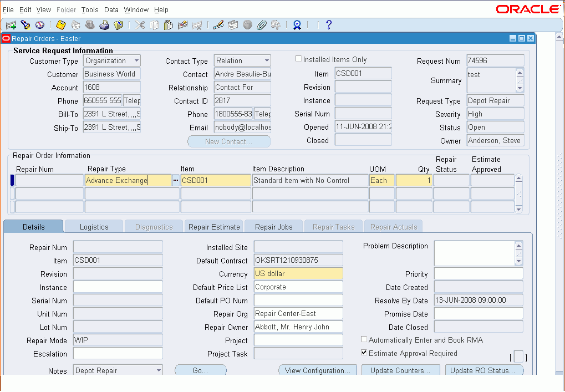Open the Edit menu
This screenshot has width=565, height=392.
tap(25, 10)
